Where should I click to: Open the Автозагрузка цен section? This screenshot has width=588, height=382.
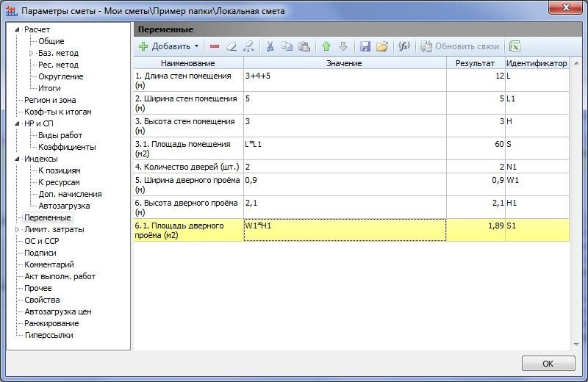57,311
